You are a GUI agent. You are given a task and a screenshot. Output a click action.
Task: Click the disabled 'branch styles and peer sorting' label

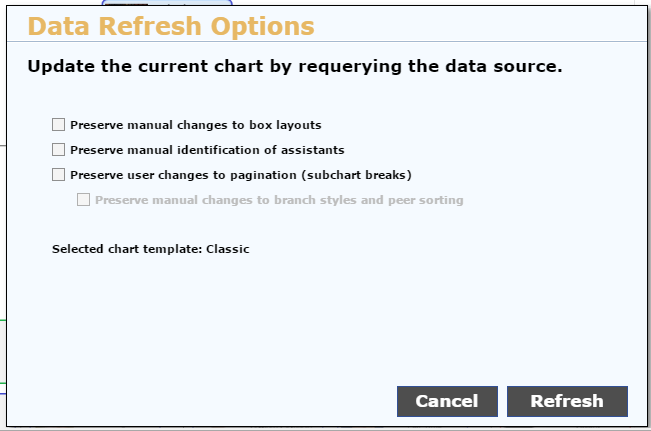click(x=279, y=200)
